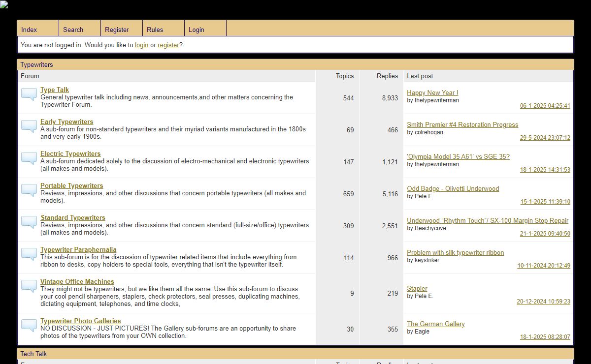Open 'Problem with silk typewriter ribbon' post
The image size is (591, 364).
(456, 252)
